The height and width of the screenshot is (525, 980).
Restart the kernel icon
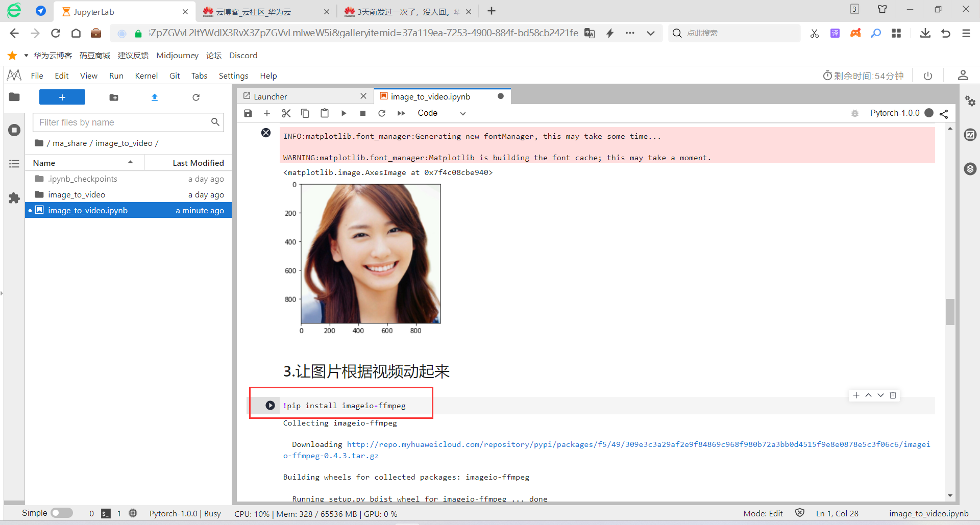point(382,113)
